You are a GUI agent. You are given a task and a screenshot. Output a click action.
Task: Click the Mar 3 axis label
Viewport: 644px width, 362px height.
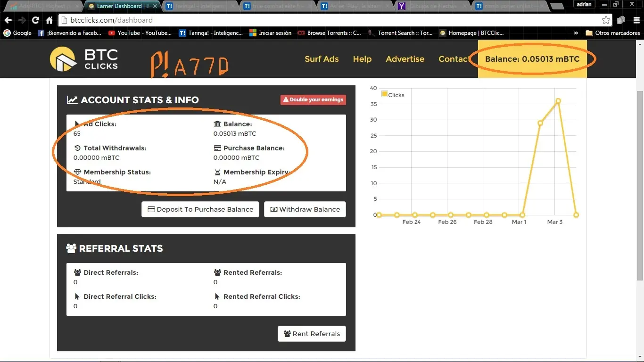pyautogui.click(x=554, y=222)
